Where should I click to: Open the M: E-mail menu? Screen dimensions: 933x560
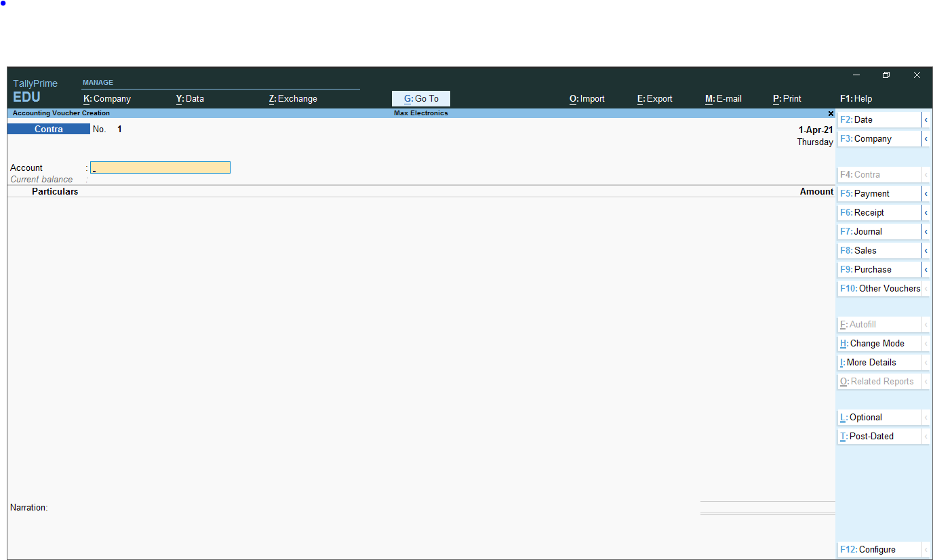pos(723,98)
